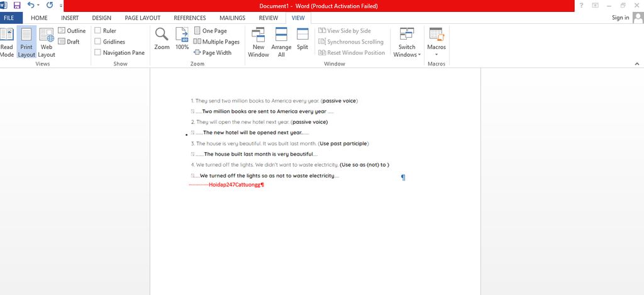Show One Page zoom
This screenshot has height=295, width=644.
tap(210, 31)
